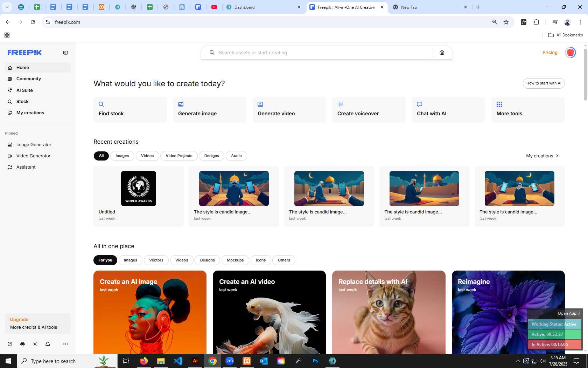Open My creations in sidebar

pyautogui.click(x=38, y=113)
